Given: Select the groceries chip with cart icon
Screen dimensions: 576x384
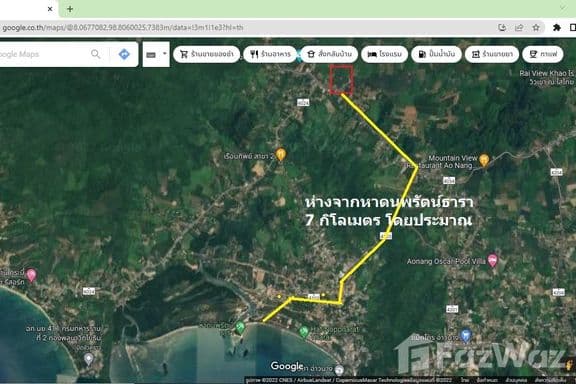Looking at the screenshot, I should [206, 54].
